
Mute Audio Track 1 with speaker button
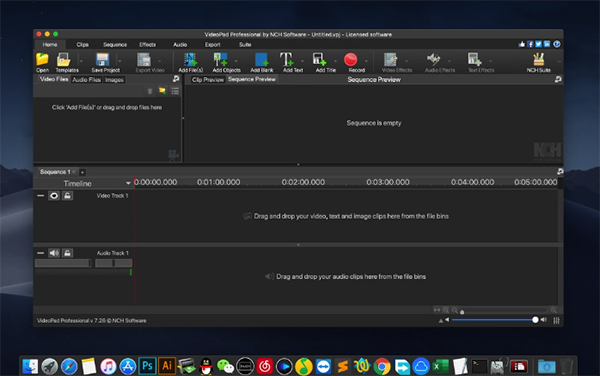pyautogui.click(x=54, y=253)
